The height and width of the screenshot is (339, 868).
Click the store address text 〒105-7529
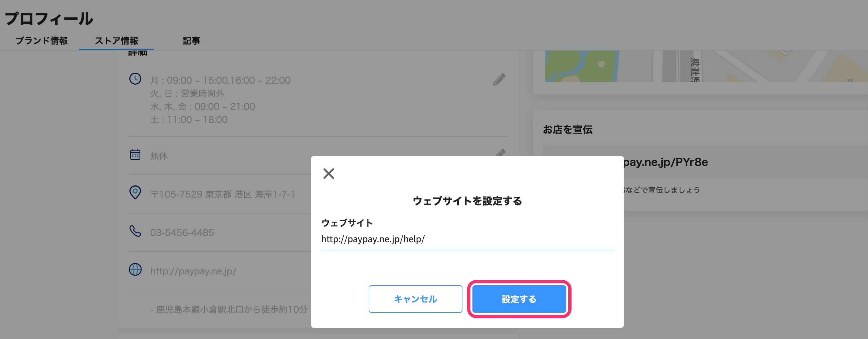(x=222, y=194)
